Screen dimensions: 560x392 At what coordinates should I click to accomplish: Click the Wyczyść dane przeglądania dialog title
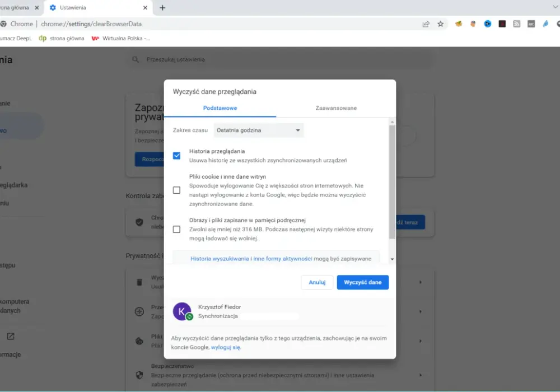[x=214, y=92]
